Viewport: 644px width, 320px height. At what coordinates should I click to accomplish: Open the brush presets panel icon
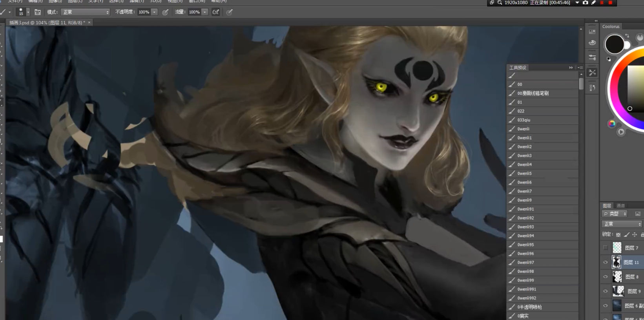tap(592, 58)
